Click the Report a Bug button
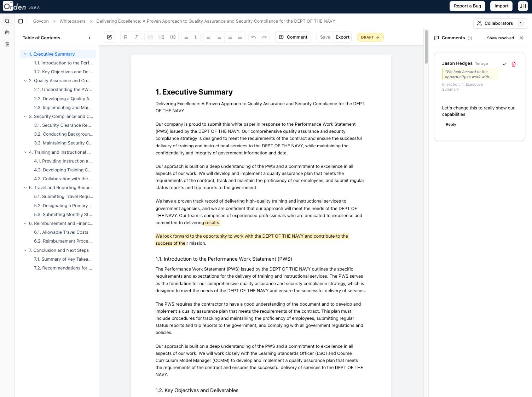532x397 pixels. point(467,6)
